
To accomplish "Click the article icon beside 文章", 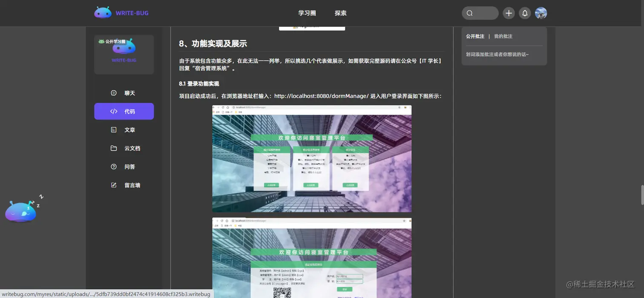I will pos(114,130).
